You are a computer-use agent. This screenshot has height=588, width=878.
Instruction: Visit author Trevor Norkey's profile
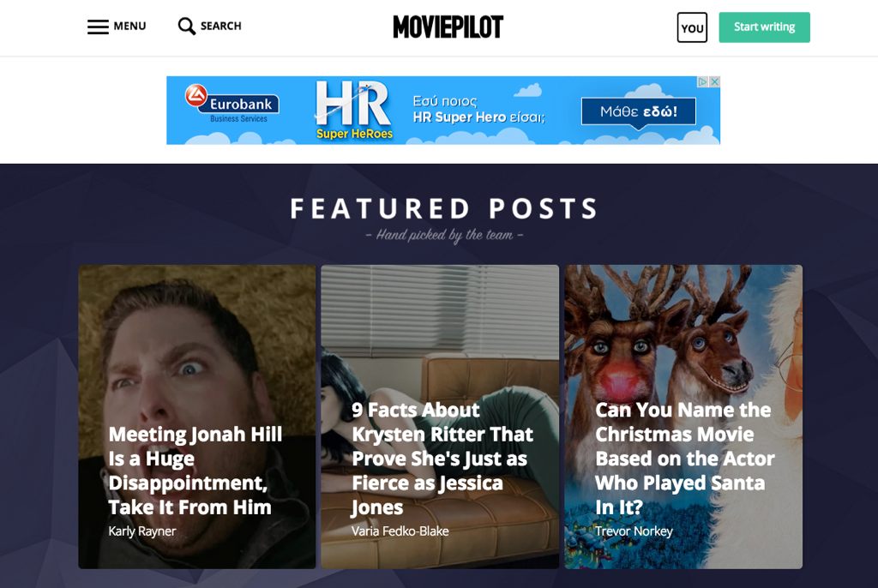click(x=634, y=531)
